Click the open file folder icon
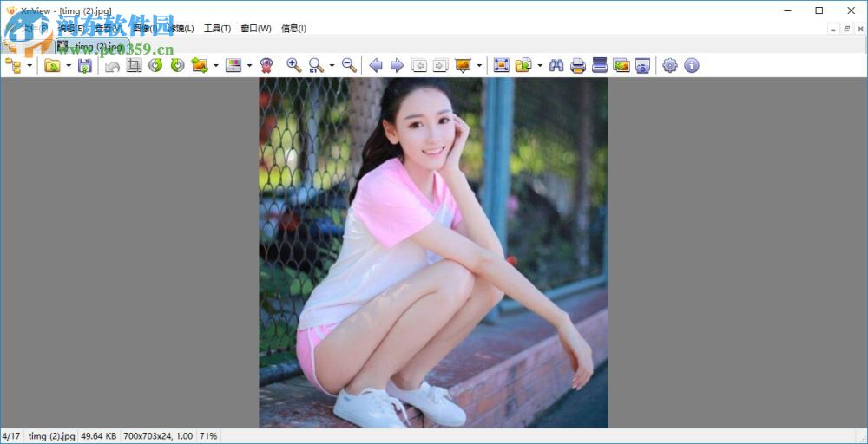This screenshot has width=868, height=444. point(53,66)
